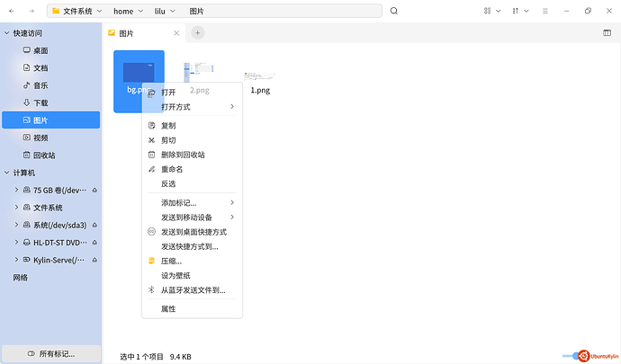Eject the 75 GB 卷 drive
The width and height of the screenshot is (621, 364).
click(x=94, y=191)
